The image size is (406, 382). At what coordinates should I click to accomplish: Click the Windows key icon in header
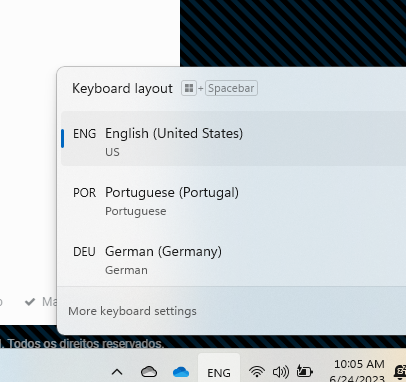(x=189, y=88)
